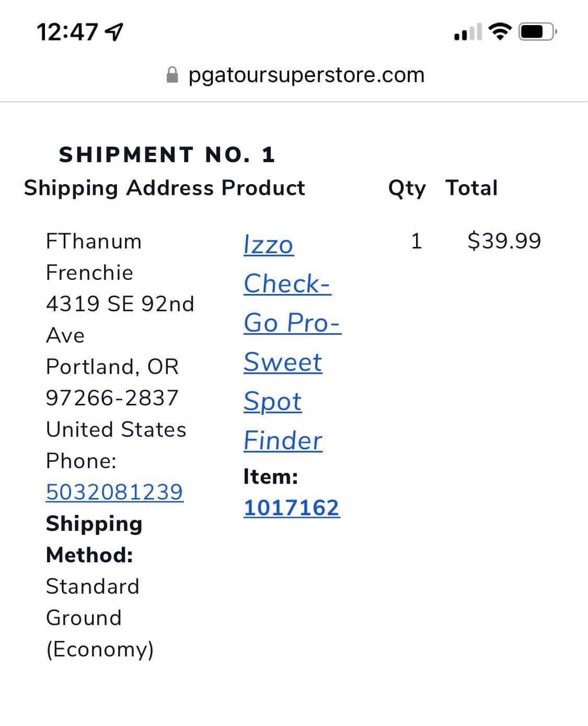
Task: Click the Check- product link line
Action: click(x=287, y=283)
